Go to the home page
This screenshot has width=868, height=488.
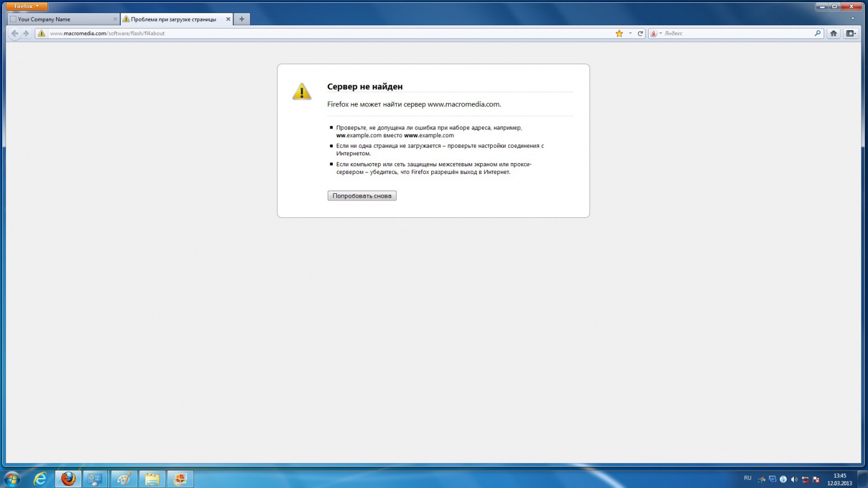pos(833,33)
